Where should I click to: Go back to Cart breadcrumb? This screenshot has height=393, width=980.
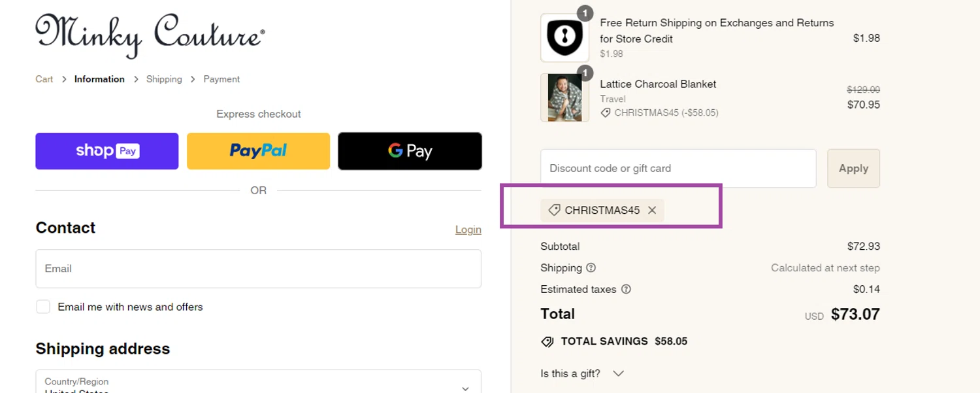pos(44,79)
